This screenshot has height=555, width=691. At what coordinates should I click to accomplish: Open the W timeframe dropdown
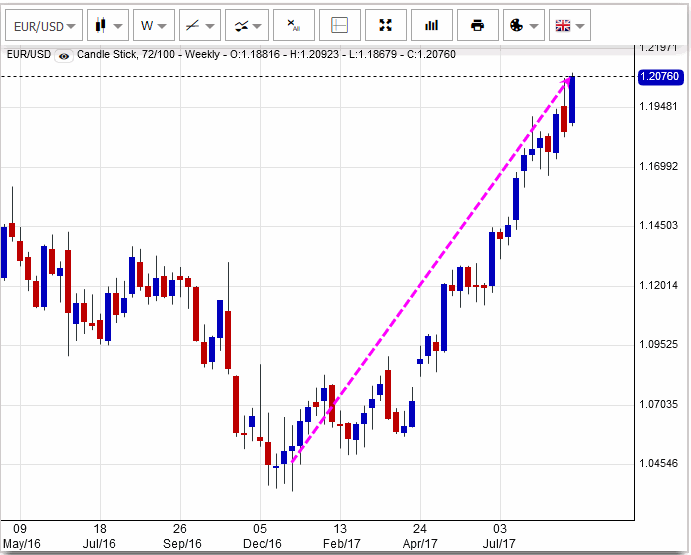[154, 26]
